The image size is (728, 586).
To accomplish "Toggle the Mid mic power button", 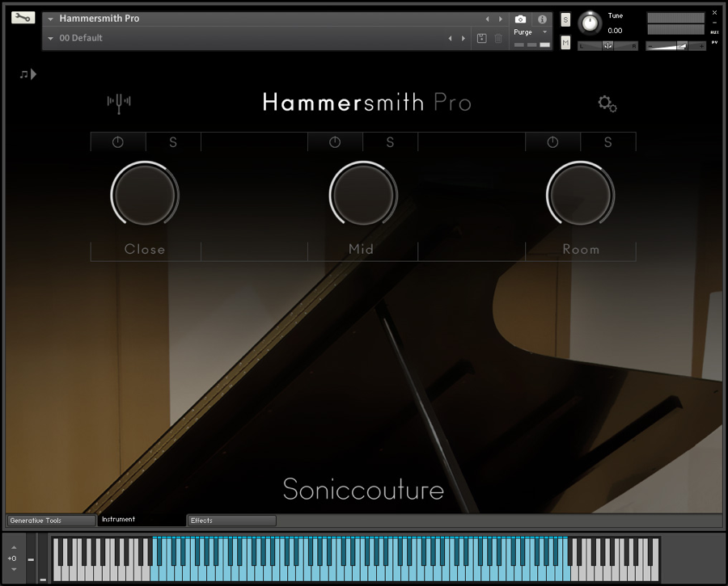I will [335, 142].
